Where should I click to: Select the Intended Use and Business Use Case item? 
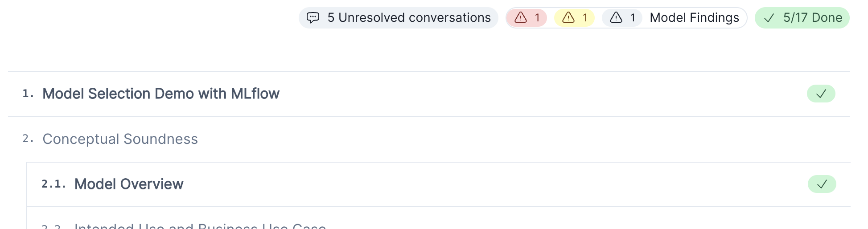click(200, 226)
